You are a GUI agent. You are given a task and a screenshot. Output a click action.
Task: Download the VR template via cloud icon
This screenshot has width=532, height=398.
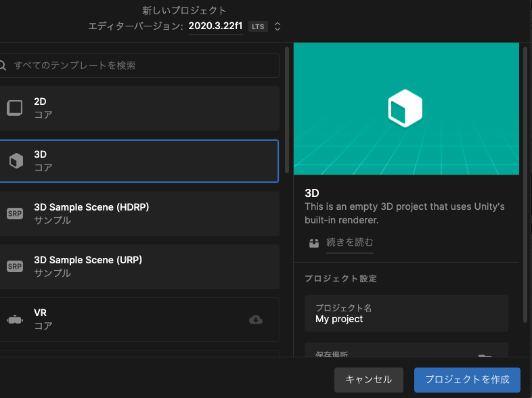pyautogui.click(x=256, y=319)
